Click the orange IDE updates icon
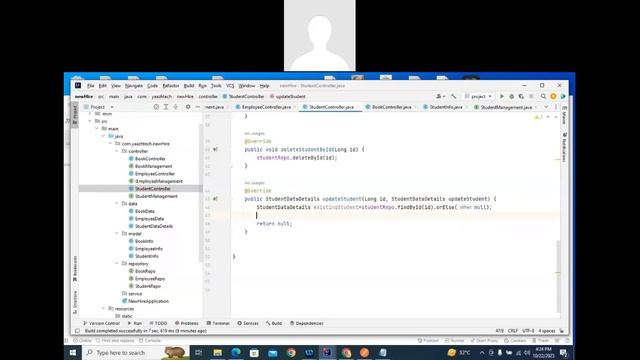The image size is (640, 360). pyautogui.click(x=553, y=96)
